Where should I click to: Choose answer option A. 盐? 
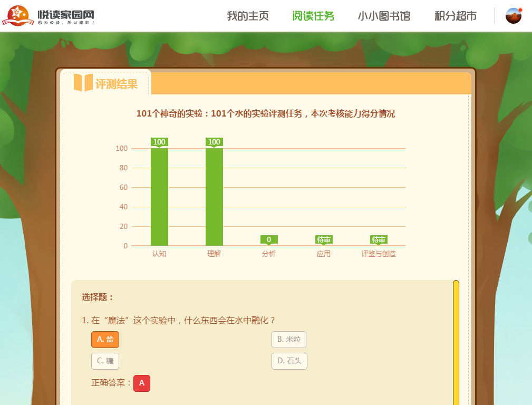pyautogui.click(x=105, y=340)
